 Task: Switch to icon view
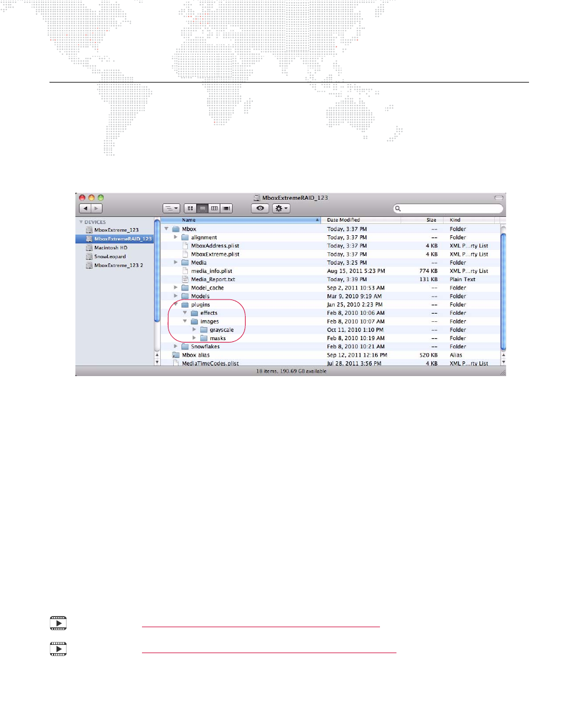[190, 209]
